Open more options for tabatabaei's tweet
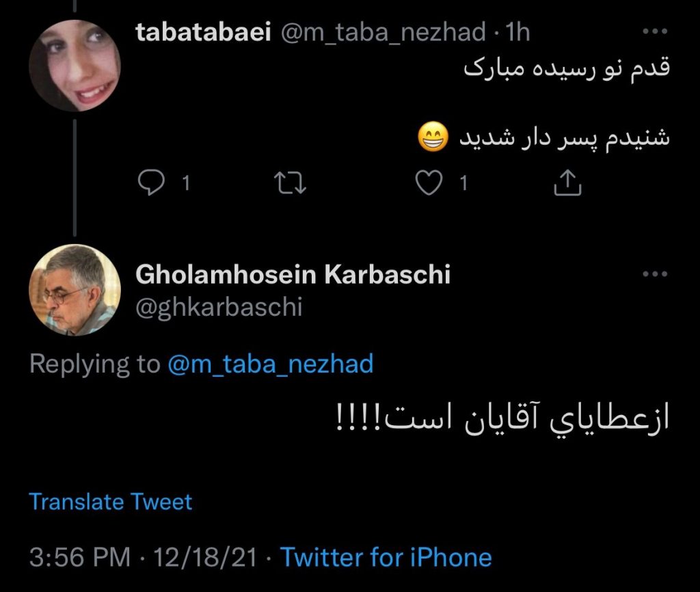This screenshot has width=700, height=592. pos(655,32)
